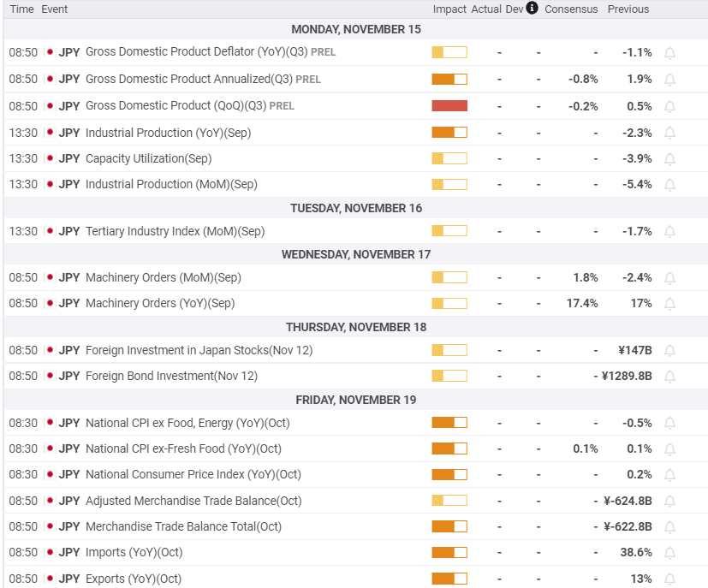Click bell for Machinery Orders (MoM)(Sep)
Image resolution: width=708 pixels, height=588 pixels.
[669, 278]
